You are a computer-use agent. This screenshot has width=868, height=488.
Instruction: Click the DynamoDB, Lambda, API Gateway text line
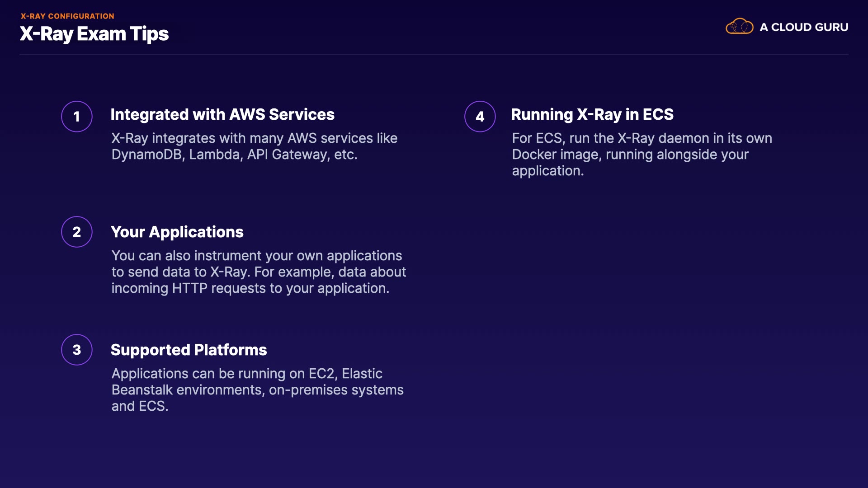point(234,155)
